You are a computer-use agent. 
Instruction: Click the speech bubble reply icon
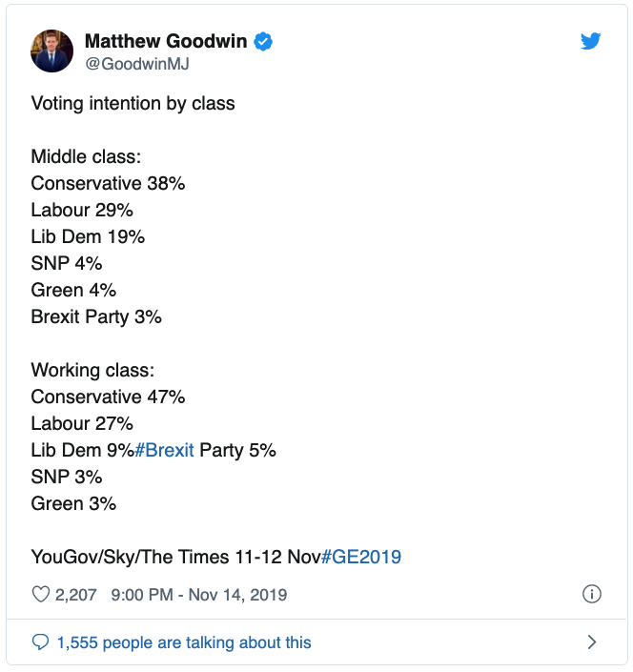40,642
